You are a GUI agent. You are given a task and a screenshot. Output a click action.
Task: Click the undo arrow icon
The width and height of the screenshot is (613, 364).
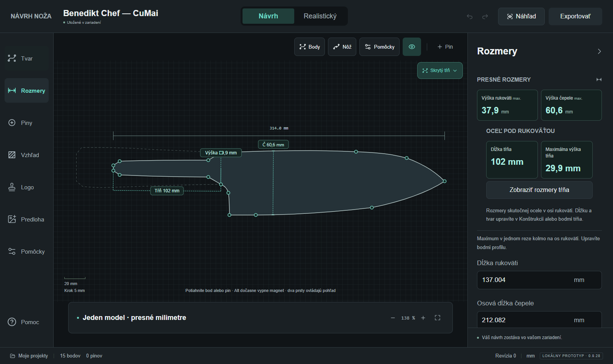[470, 16]
